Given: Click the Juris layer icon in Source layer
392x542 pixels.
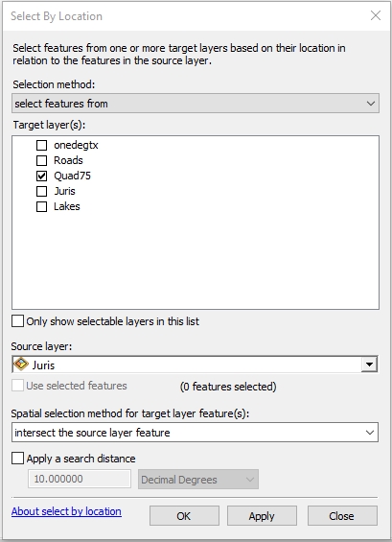Looking at the screenshot, I should tap(21, 365).
